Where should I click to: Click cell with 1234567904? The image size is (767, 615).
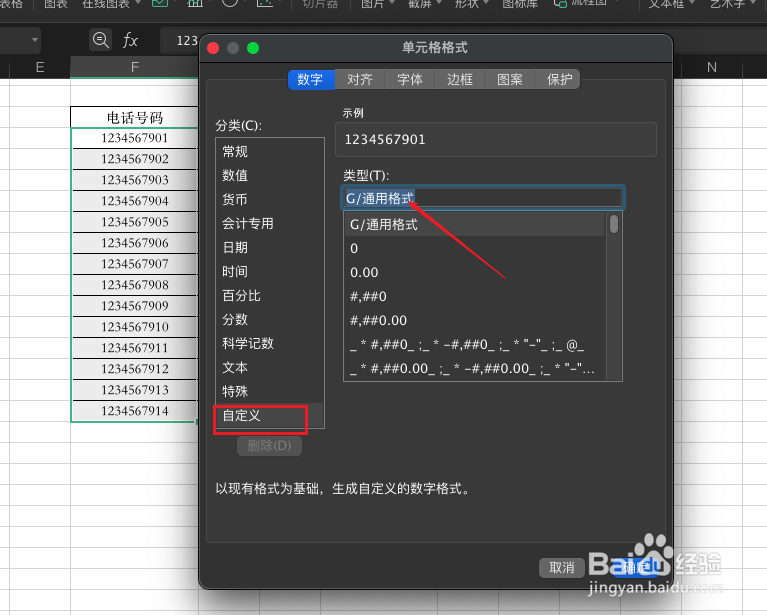click(x=135, y=201)
